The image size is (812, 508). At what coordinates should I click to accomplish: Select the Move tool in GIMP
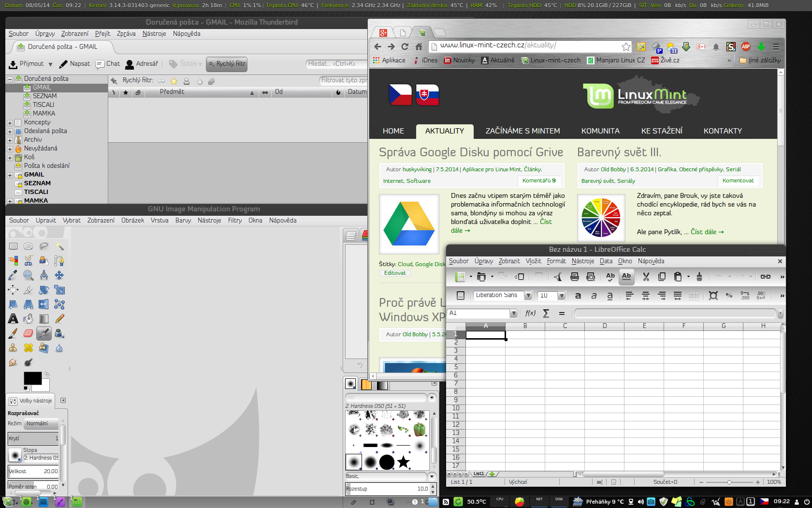(x=59, y=275)
